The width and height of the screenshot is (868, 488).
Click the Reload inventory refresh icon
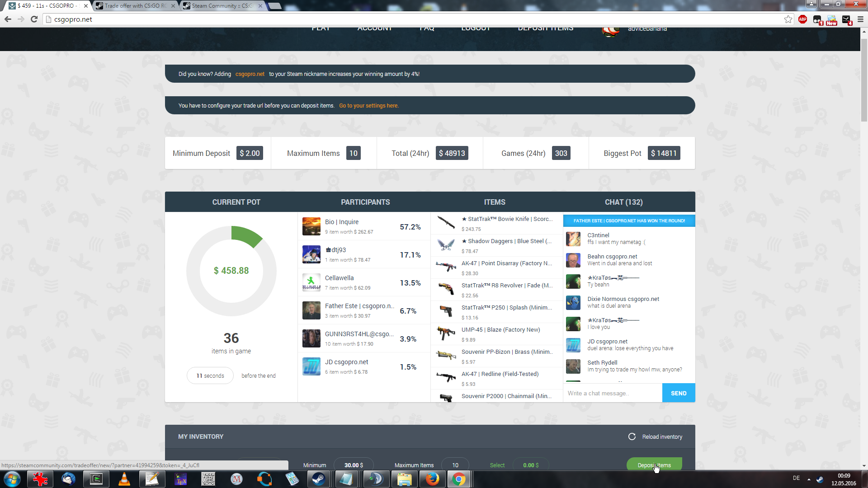632,436
